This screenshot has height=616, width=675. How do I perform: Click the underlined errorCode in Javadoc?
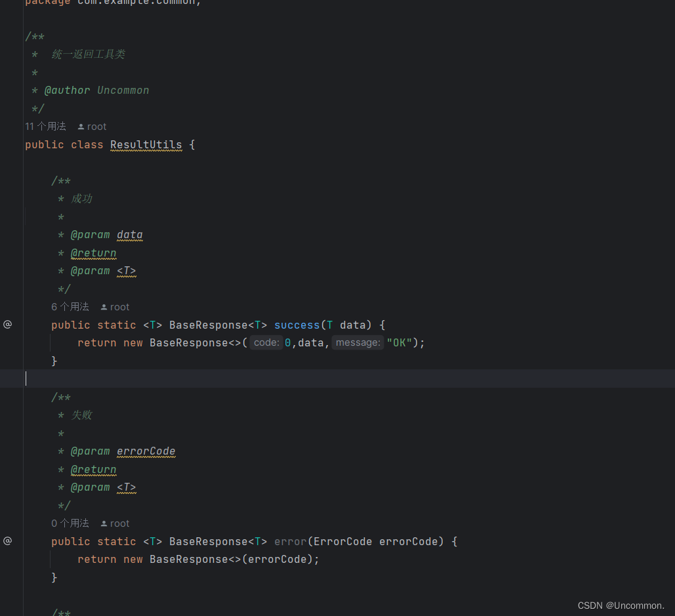[146, 451]
